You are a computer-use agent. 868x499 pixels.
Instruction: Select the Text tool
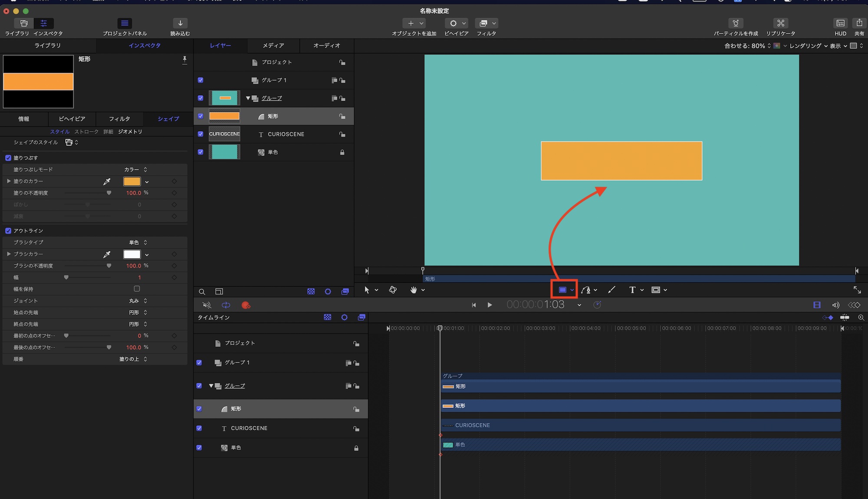coord(632,290)
